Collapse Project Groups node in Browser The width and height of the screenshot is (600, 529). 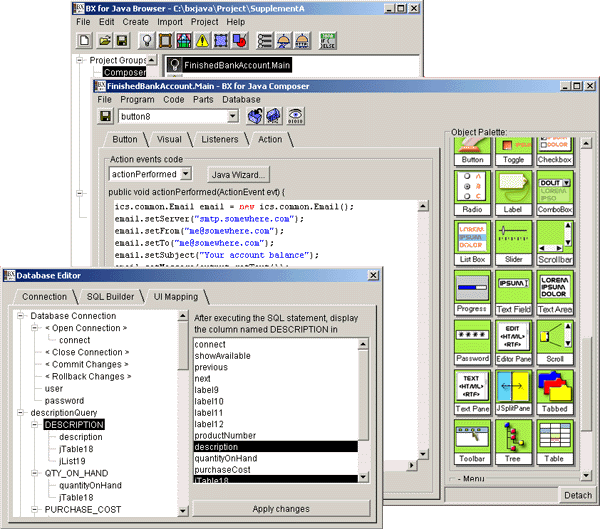click(80, 60)
